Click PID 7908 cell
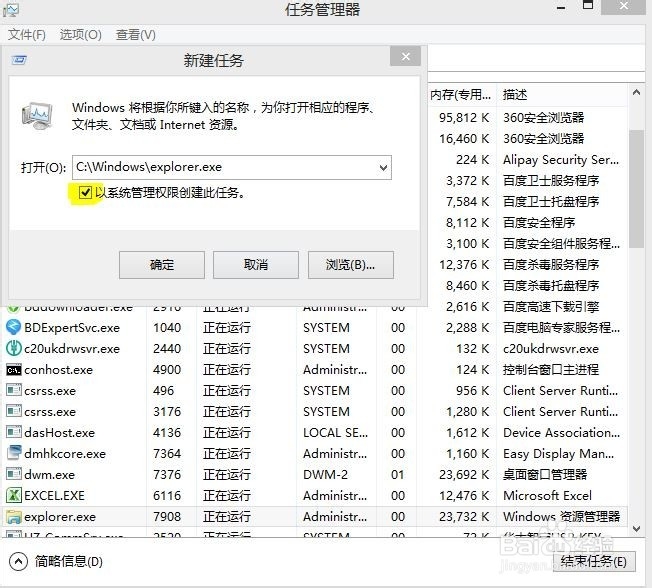The image size is (652, 588). coord(167,516)
